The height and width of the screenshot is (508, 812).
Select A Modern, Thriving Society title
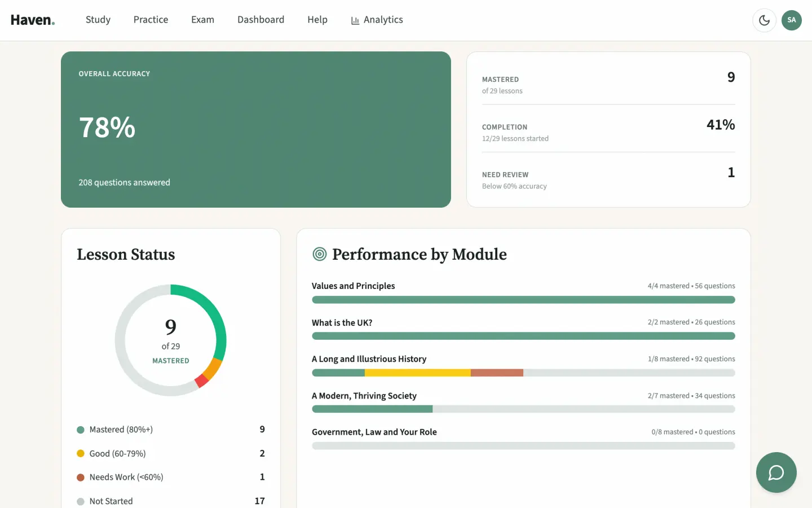pos(364,396)
